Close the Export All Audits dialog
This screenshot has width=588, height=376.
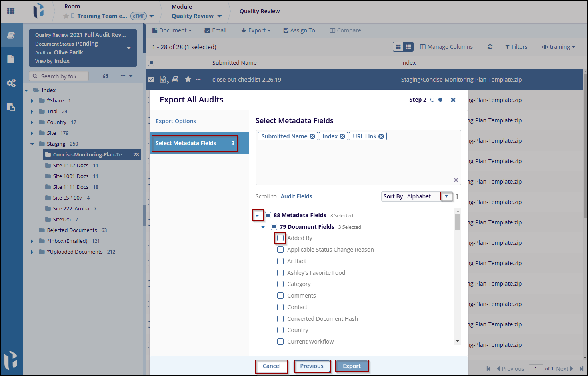click(453, 100)
